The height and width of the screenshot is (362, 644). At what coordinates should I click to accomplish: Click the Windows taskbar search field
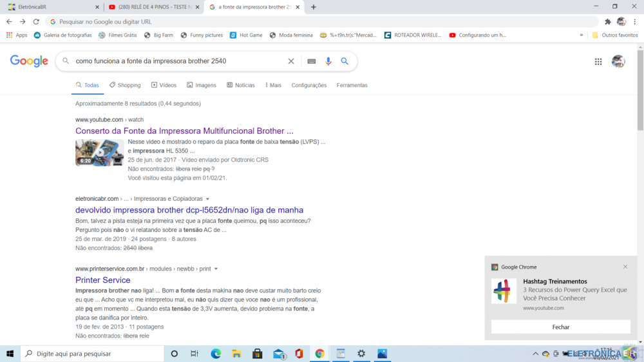93,354
